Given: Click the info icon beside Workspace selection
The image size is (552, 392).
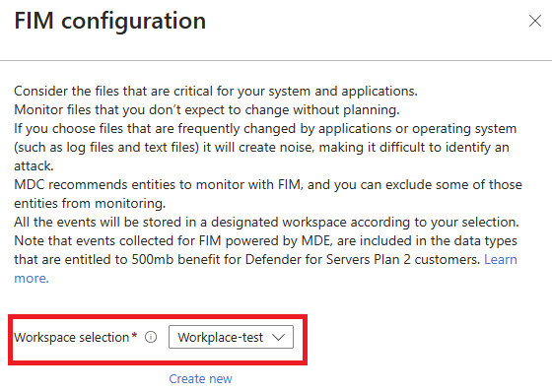Looking at the screenshot, I should [151, 337].
